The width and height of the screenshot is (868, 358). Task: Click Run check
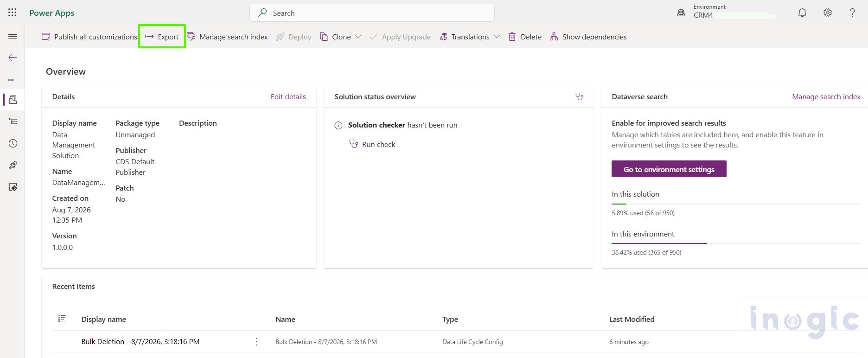(372, 144)
